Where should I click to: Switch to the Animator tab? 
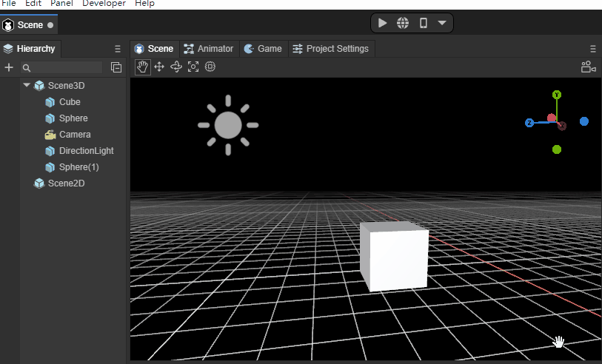(x=208, y=49)
